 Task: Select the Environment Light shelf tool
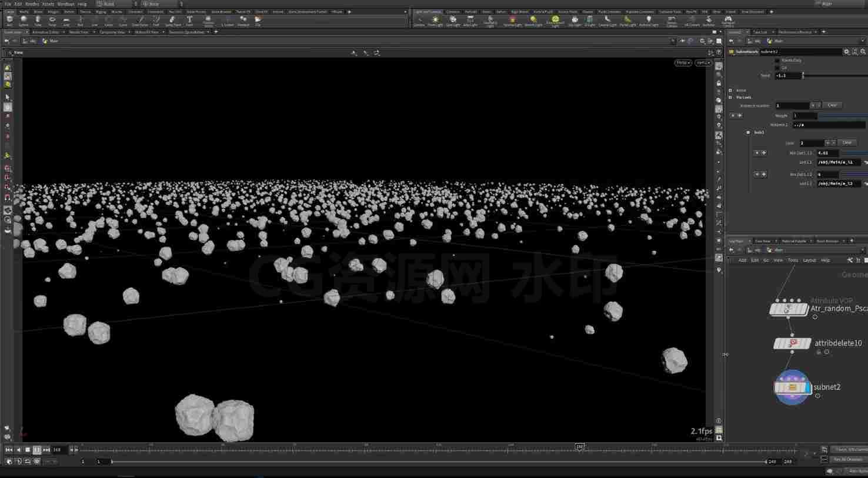[x=555, y=21]
